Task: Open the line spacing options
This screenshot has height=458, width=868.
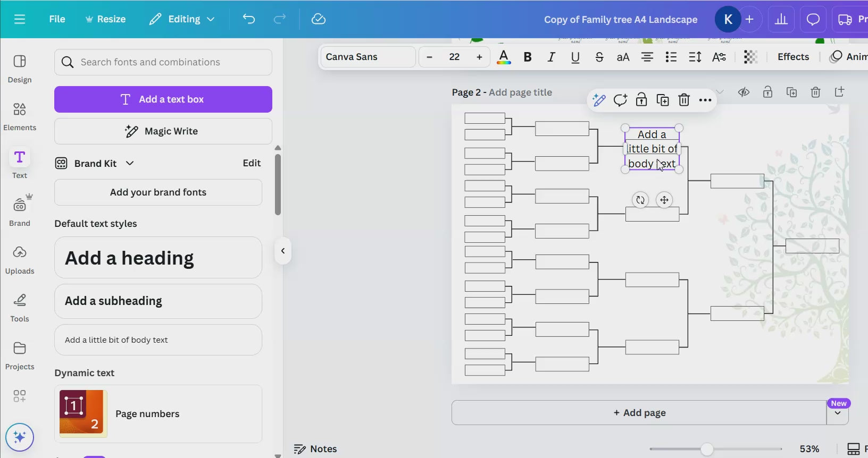Action: [x=695, y=57]
